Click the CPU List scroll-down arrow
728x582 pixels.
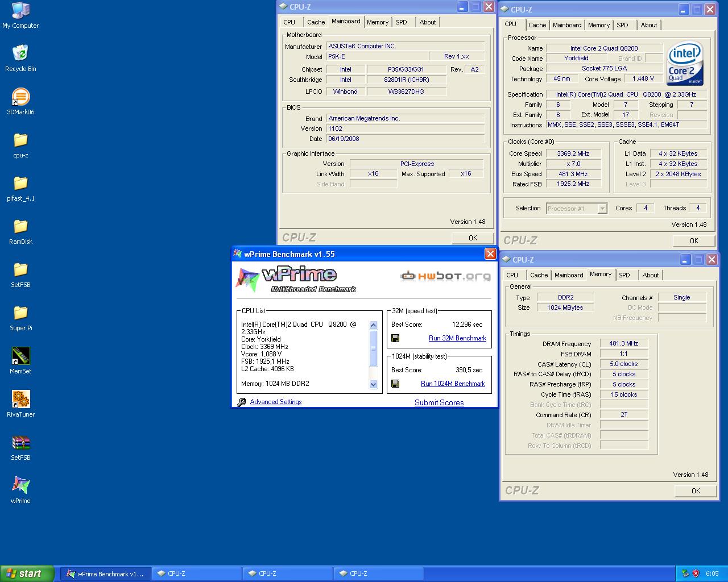(x=374, y=385)
